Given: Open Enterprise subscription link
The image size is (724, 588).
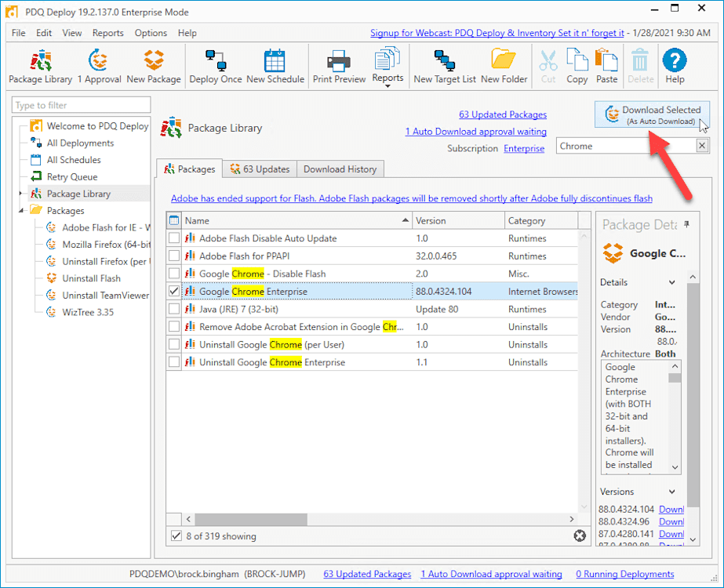Looking at the screenshot, I should click(524, 148).
